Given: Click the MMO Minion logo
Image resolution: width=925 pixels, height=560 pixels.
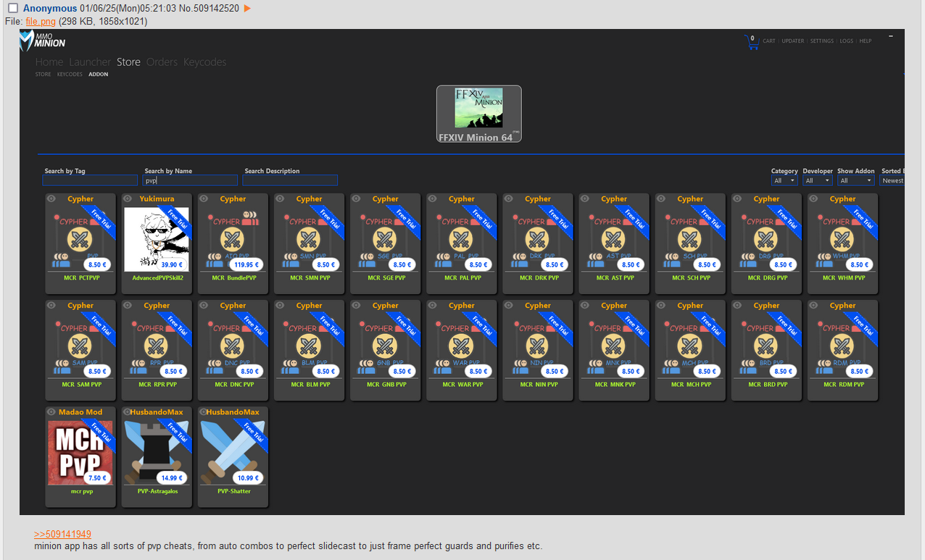Looking at the screenshot, I should tap(43, 42).
